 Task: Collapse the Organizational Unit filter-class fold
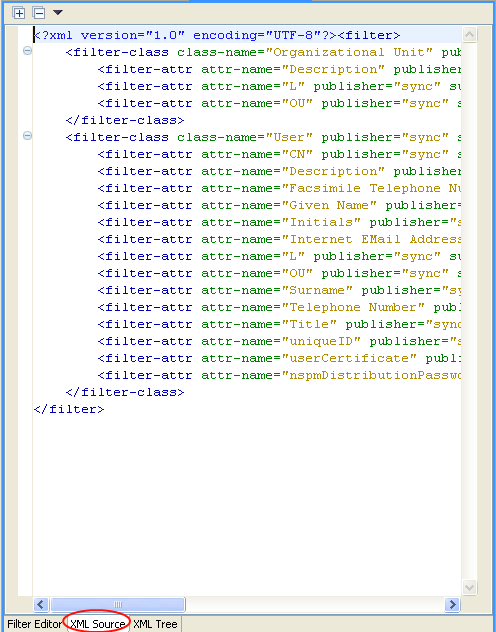pyautogui.click(x=27, y=51)
